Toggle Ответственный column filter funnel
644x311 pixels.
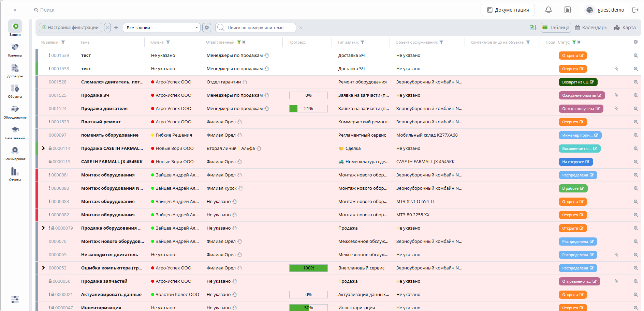pyautogui.click(x=239, y=43)
